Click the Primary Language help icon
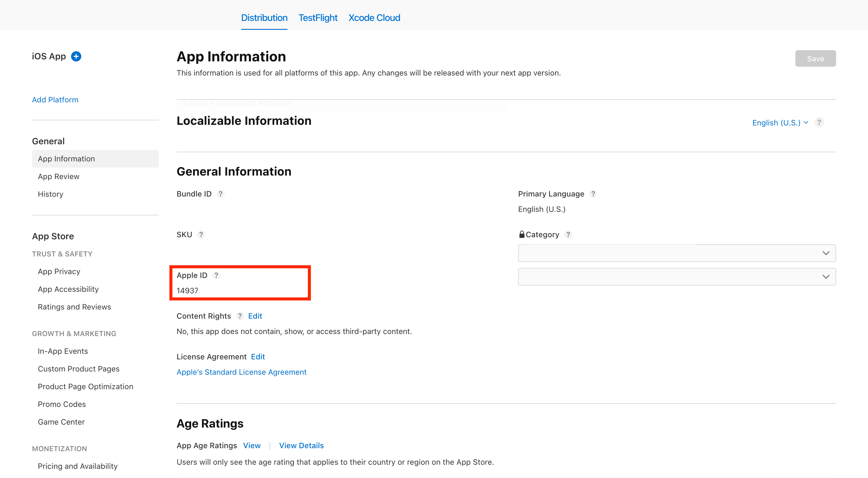 pos(593,194)
